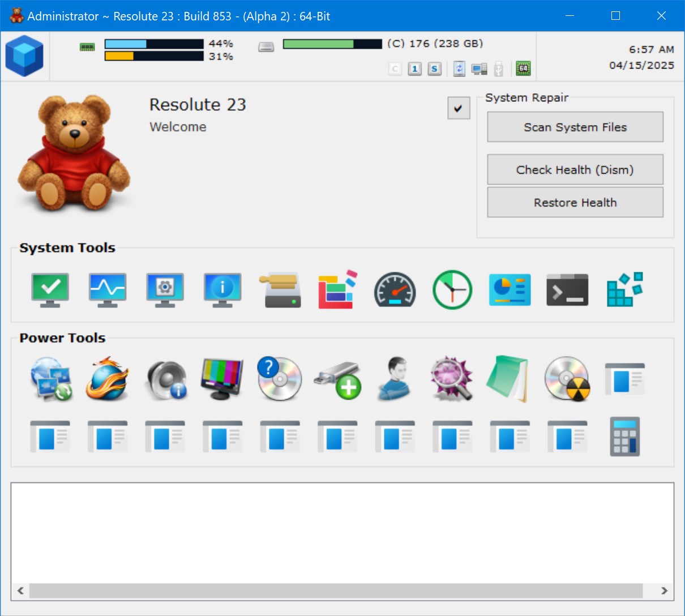Open the gear monitor settings tool
Screen dimensions: 685x616
(x=165, y=290)
